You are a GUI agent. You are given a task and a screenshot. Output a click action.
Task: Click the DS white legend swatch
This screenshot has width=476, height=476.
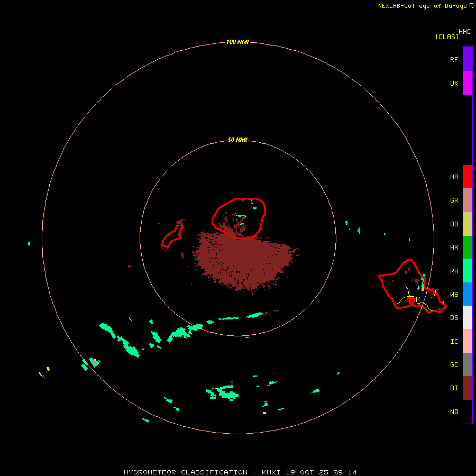point(467,317)
